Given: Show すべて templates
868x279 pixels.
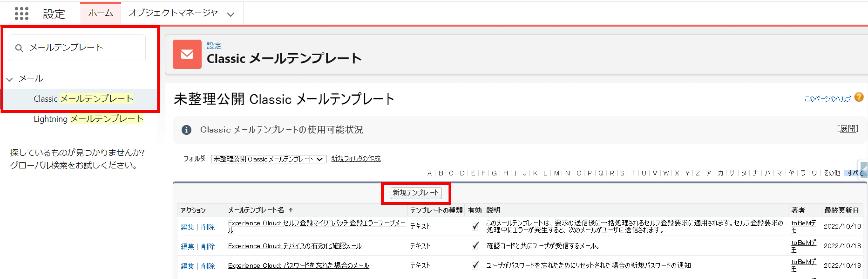Looking at the screenshot, I should coord(855,173).
